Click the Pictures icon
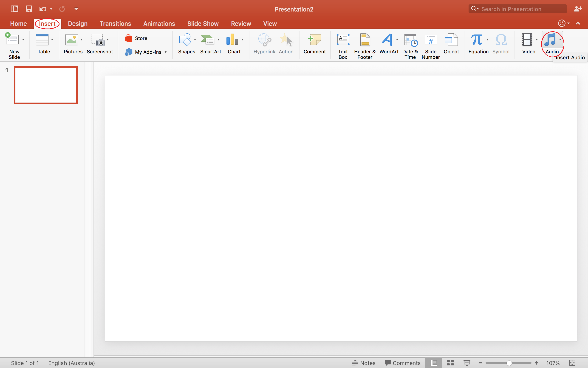The width and height of the screenshot is (588, 368). (71, 39)
